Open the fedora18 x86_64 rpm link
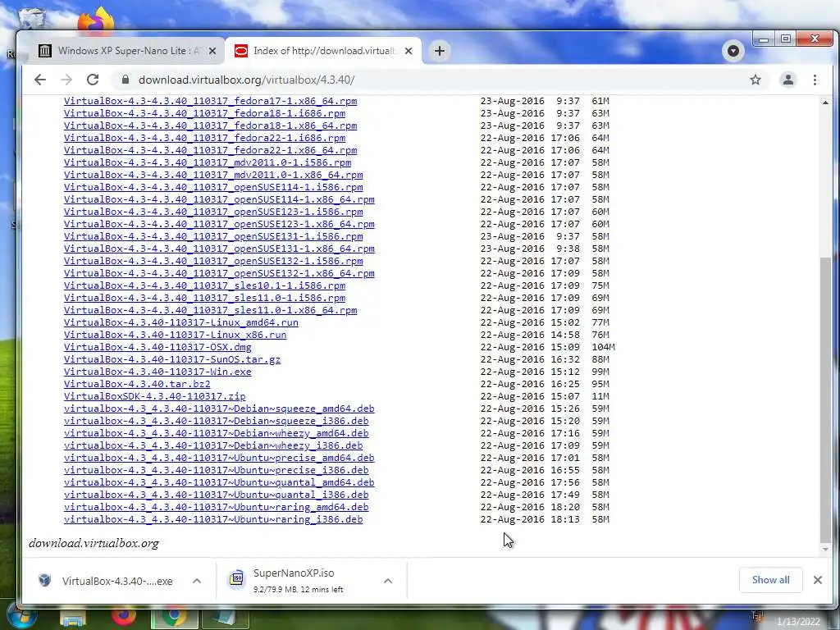 click(x=211, y=126)
